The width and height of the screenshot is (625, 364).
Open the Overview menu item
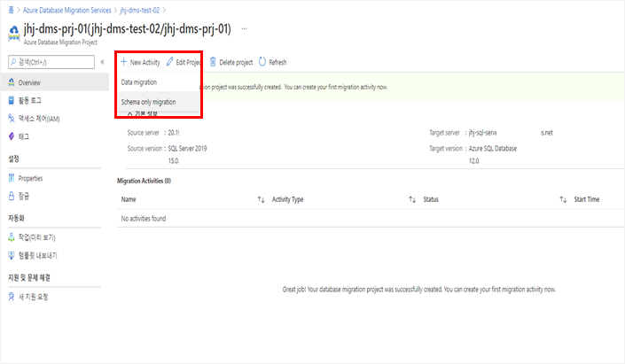pyautogui.click(x=54, y=82)
